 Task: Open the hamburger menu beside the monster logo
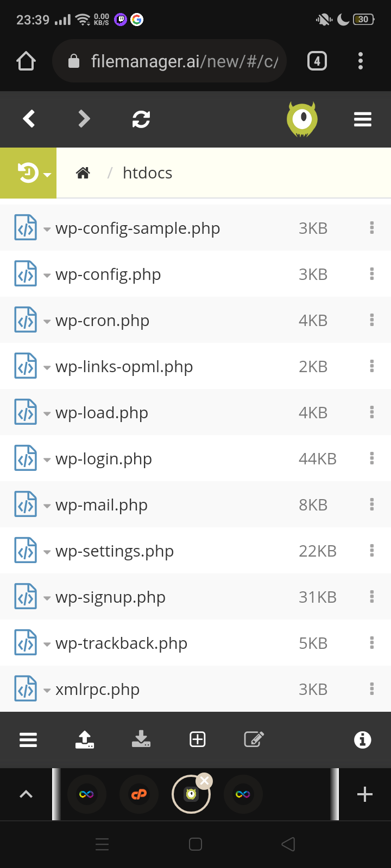[362, 119]
